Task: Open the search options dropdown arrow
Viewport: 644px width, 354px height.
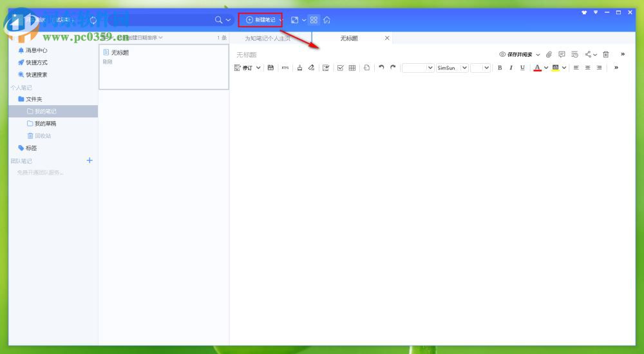Action: 229,20
